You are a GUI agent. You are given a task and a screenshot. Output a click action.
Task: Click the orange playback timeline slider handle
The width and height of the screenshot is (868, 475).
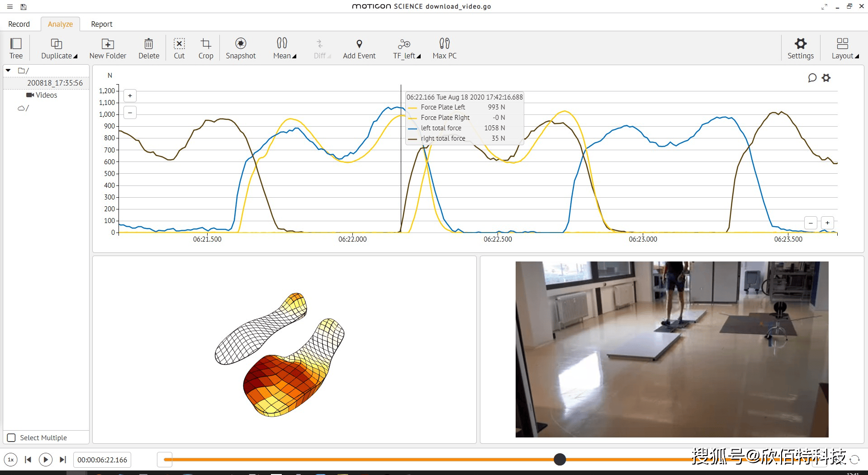pyautogui.click(x=560, y=460)
